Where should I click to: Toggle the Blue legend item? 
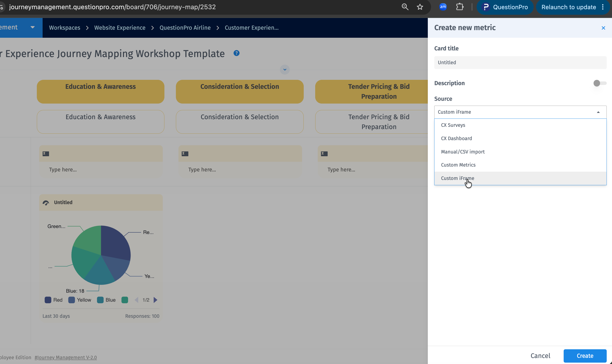(106, 300)
